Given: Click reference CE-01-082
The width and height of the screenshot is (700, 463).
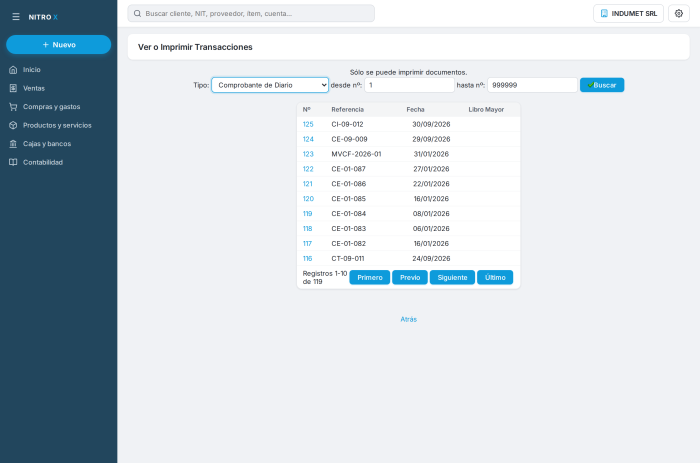Looking at the screenshot, I should coord(349,244).
